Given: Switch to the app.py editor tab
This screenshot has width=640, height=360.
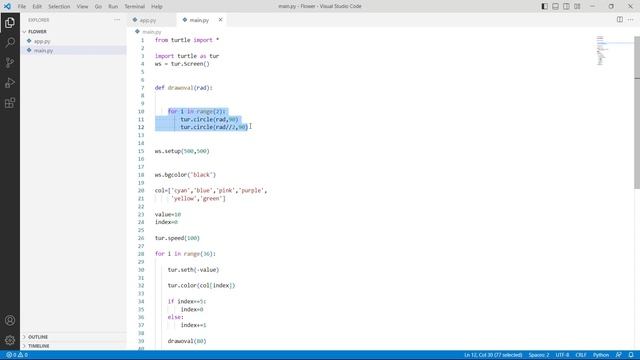Looking at the screenshot, I should coord(152,20).
